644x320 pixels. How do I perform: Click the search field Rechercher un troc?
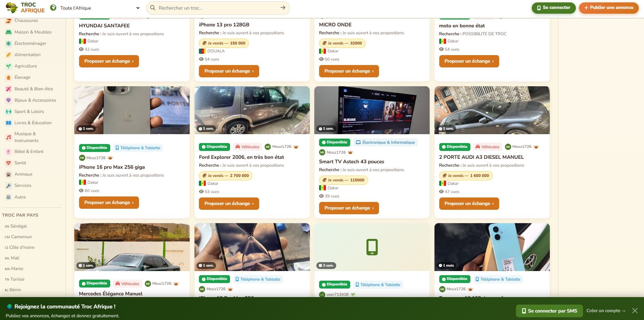tap(218, 8)
